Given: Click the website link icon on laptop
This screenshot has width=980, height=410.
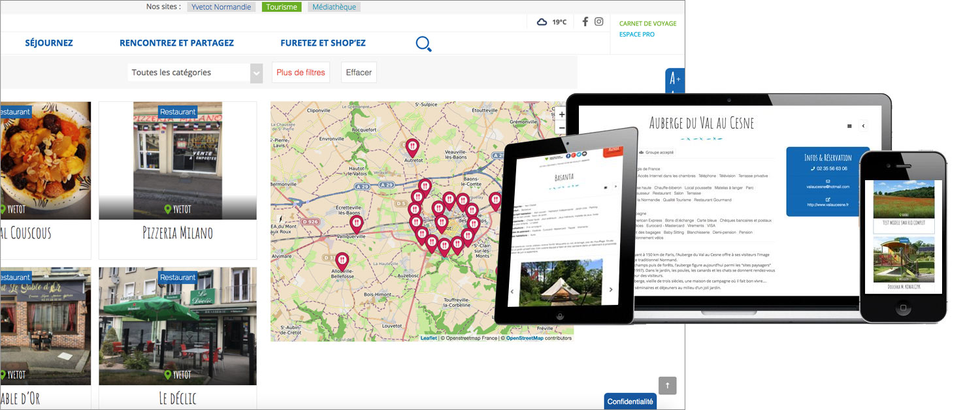Looking at the screenshot, I should (827, 199).
